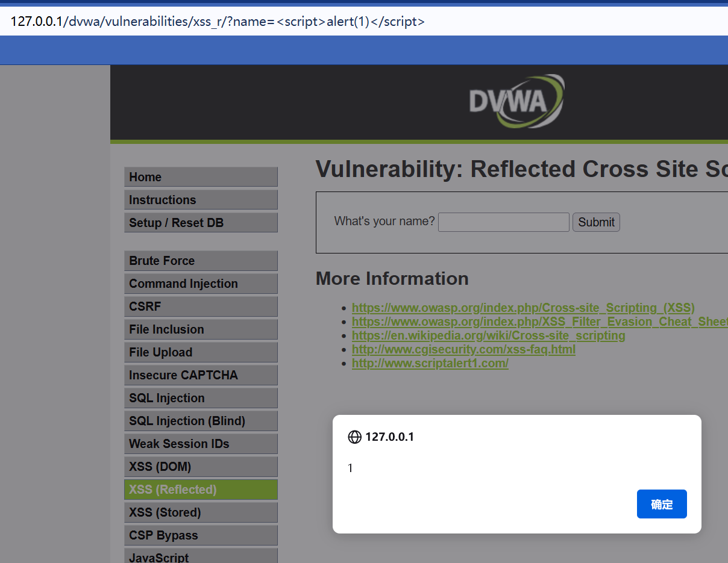Click the alert message text 1
The width and height of the screenshot is (728, 563).
(350, 468)
